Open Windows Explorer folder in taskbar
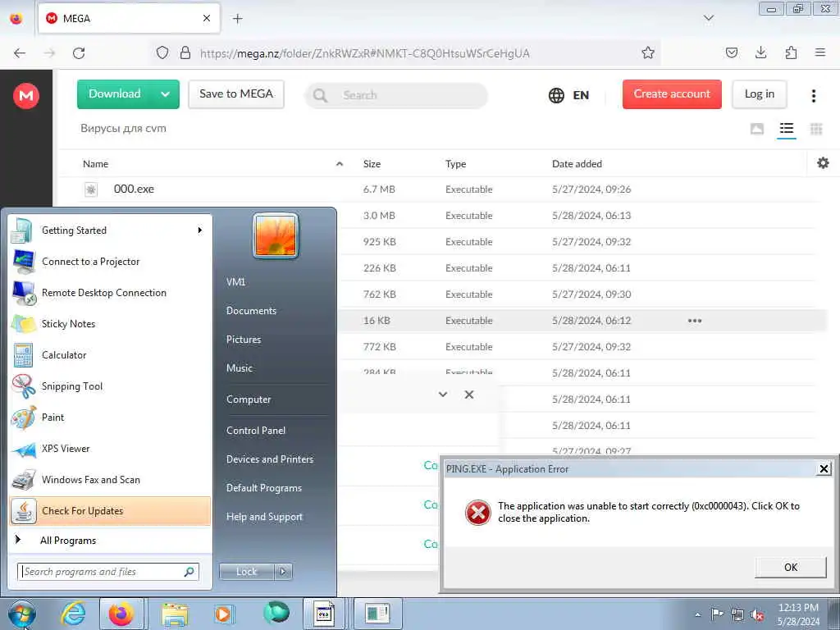 coord(175,614)
